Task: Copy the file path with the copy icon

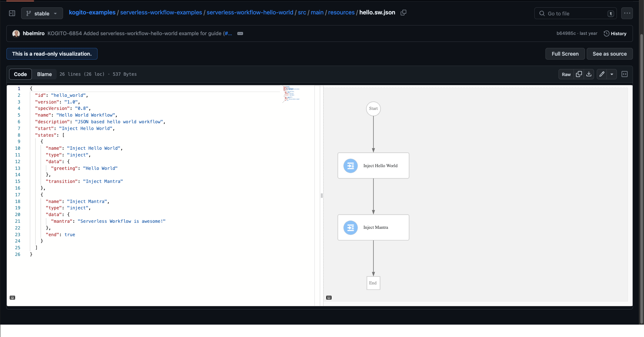Action: (x=403, y=12)
